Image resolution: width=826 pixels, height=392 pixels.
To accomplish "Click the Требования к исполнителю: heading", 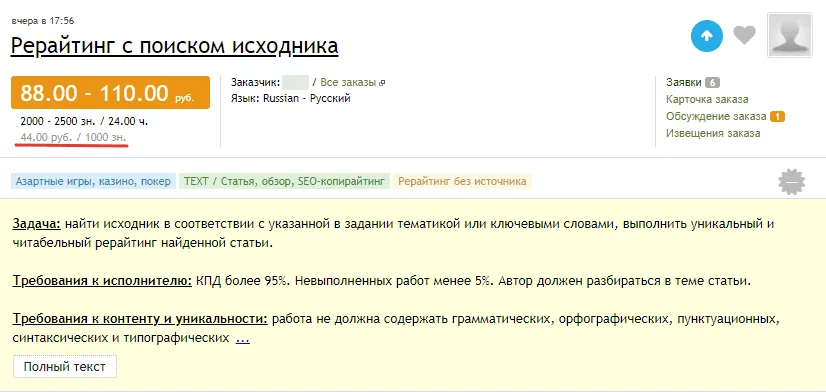I will click(103, 281).
